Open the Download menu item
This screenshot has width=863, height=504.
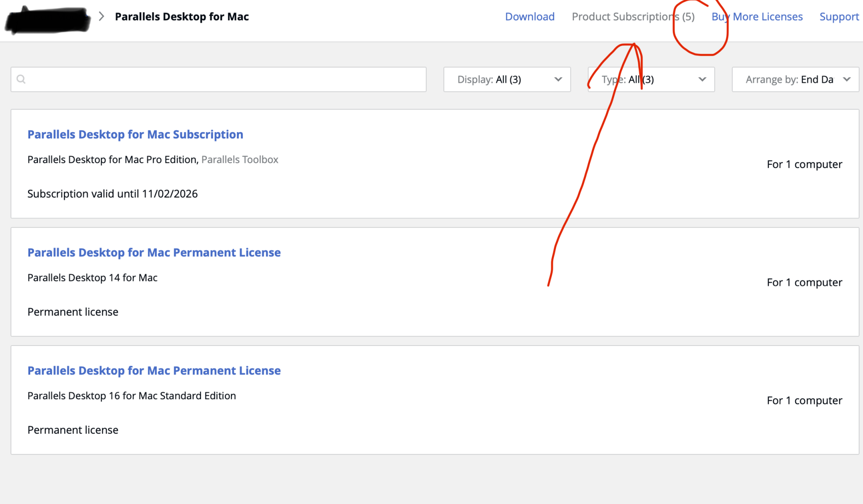(x=530, y=16)
